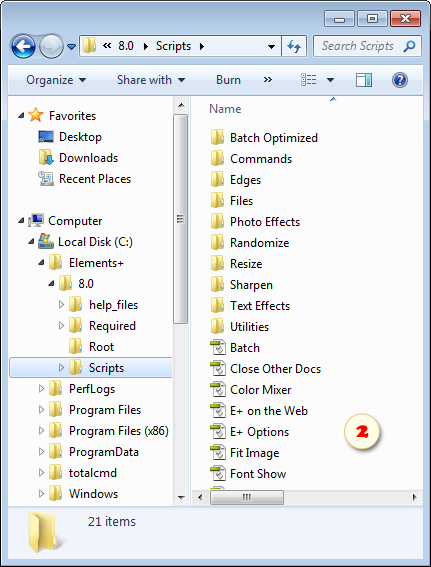Viewport: 431px width, 567px height.
Task: Click the Help question mark icon
Action: coord(400,80)
